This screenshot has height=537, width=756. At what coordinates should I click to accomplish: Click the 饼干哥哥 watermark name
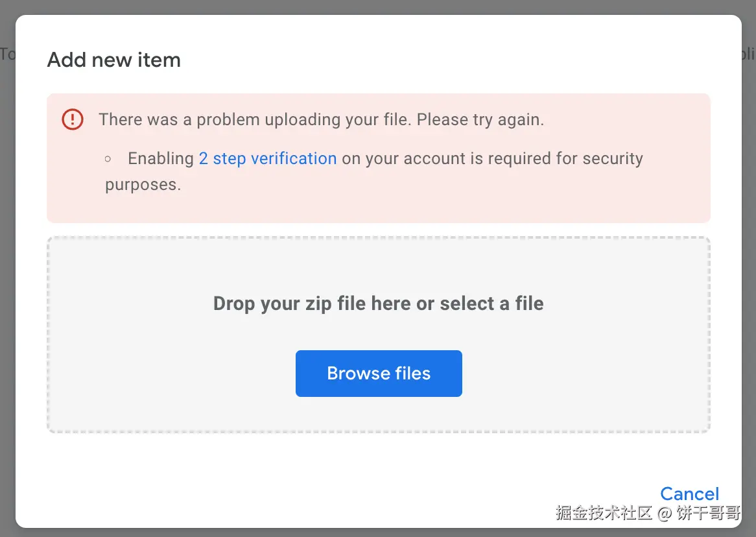pyautogui.click(x=708, y=514)
